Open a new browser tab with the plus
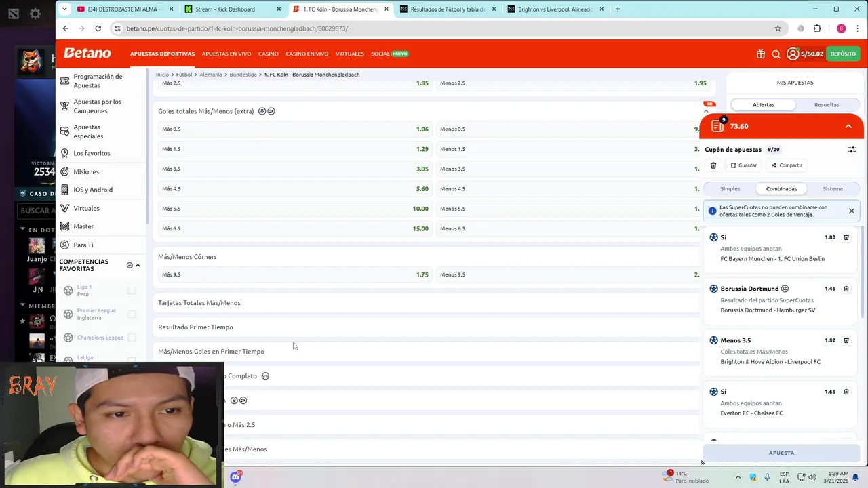This screenshot has height=488, width=868. coord(618,9)
